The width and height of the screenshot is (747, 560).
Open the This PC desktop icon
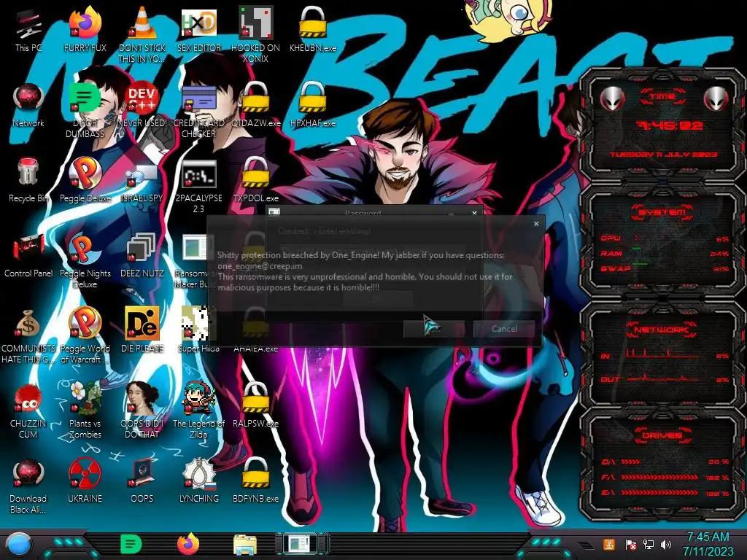click(x=28, y=29)
